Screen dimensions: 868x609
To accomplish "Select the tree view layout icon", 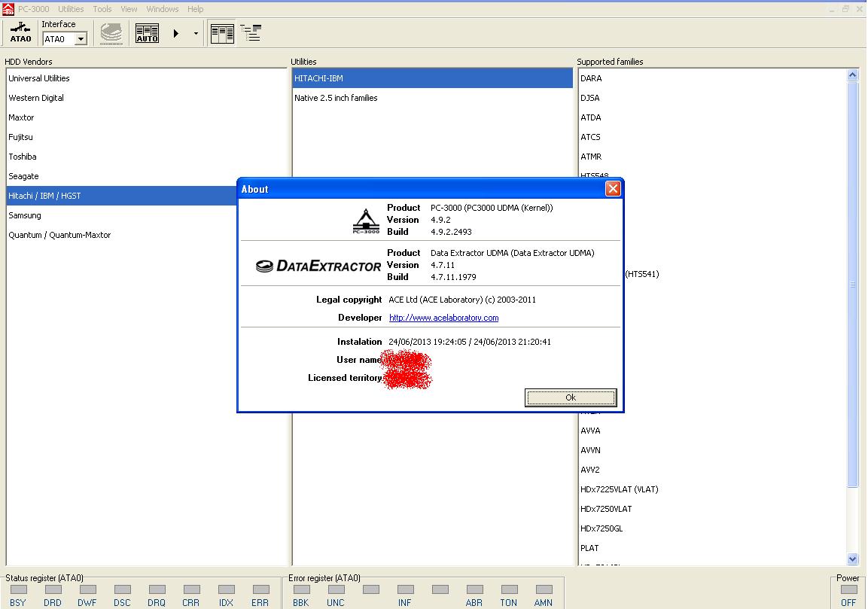I will pos(251,33).
